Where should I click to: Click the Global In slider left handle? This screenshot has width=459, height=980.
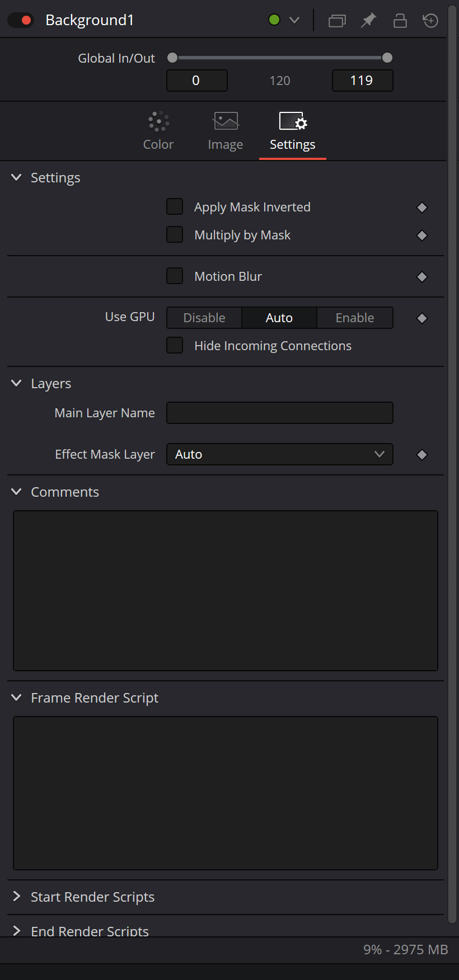(172, 58)
